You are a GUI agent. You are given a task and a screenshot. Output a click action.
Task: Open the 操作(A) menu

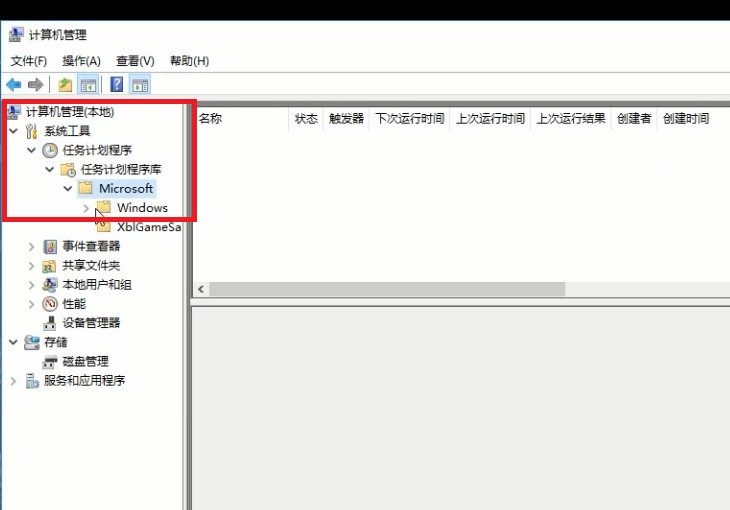click(x=81, y=61)
